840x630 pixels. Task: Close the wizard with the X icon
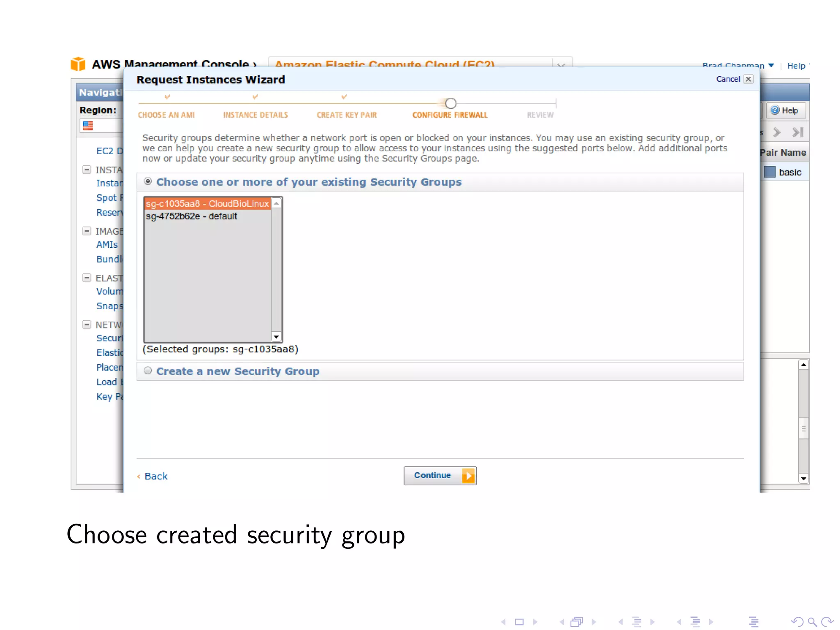coord(749,79)
